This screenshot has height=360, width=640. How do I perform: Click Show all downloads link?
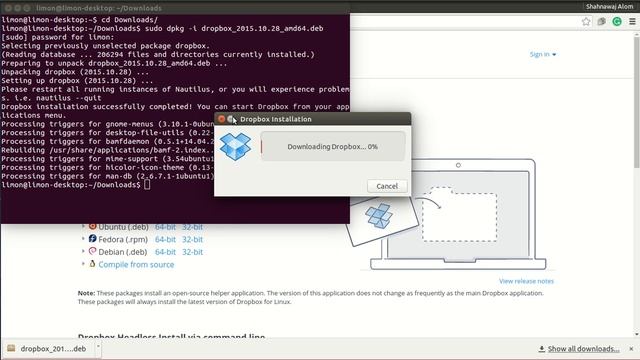point(583,349)
